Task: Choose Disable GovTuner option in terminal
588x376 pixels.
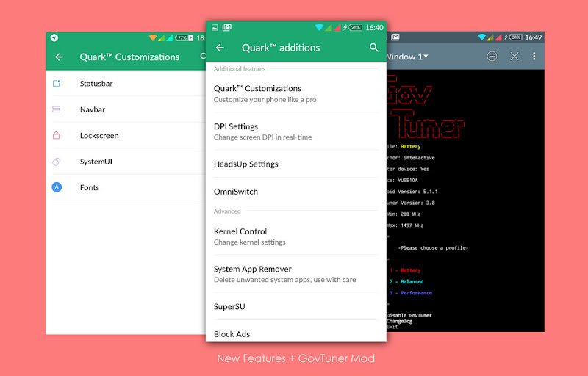Action: coord(409,315)
